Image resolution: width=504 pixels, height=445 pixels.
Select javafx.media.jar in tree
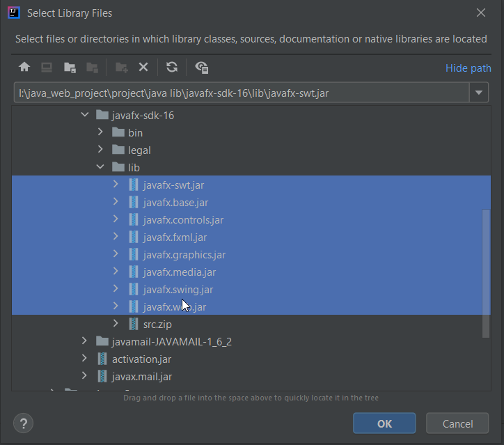pyautogui.click(x=180, y=272)
